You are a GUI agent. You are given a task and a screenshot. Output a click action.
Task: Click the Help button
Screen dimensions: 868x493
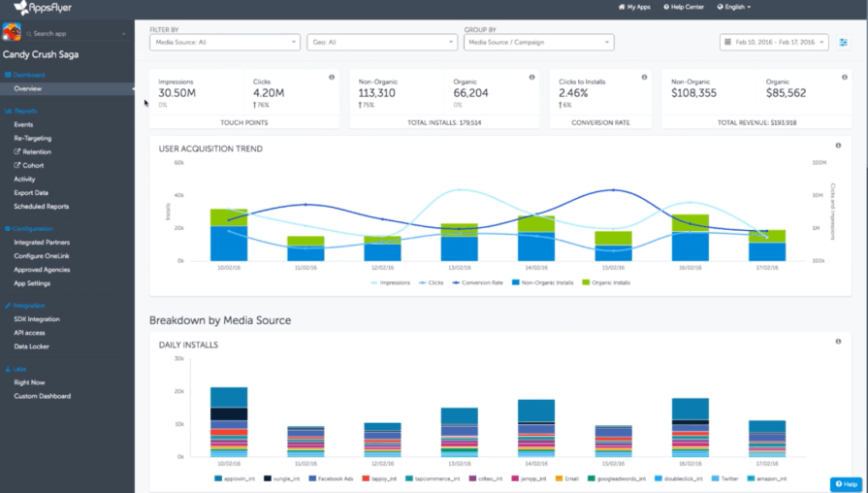pos(846,484)
